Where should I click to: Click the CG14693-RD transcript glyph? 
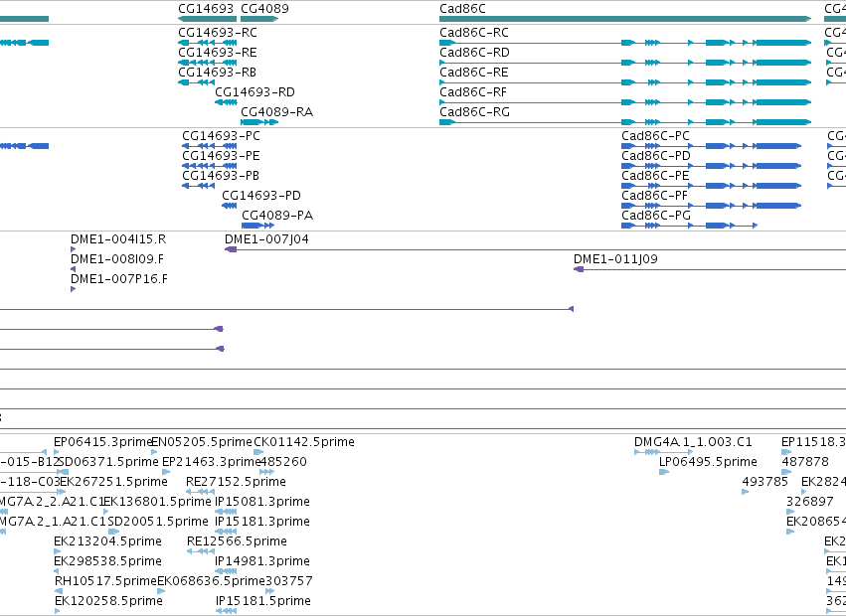[226, 102]
